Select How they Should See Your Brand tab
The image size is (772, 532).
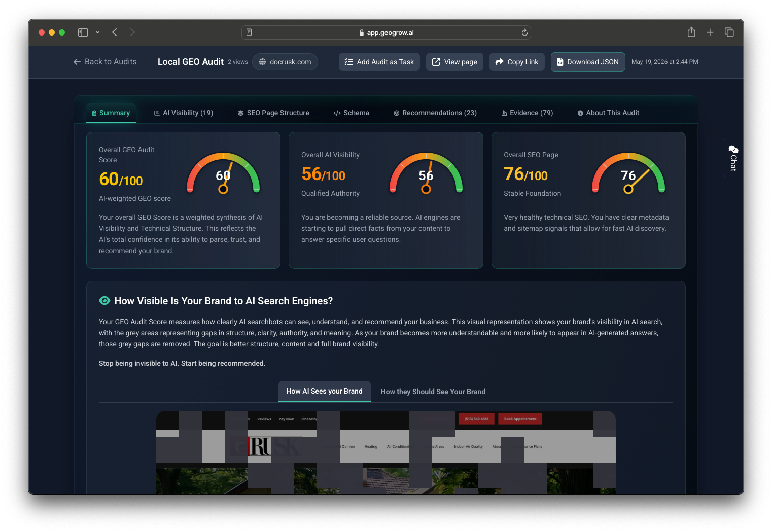tap(433, 392)
